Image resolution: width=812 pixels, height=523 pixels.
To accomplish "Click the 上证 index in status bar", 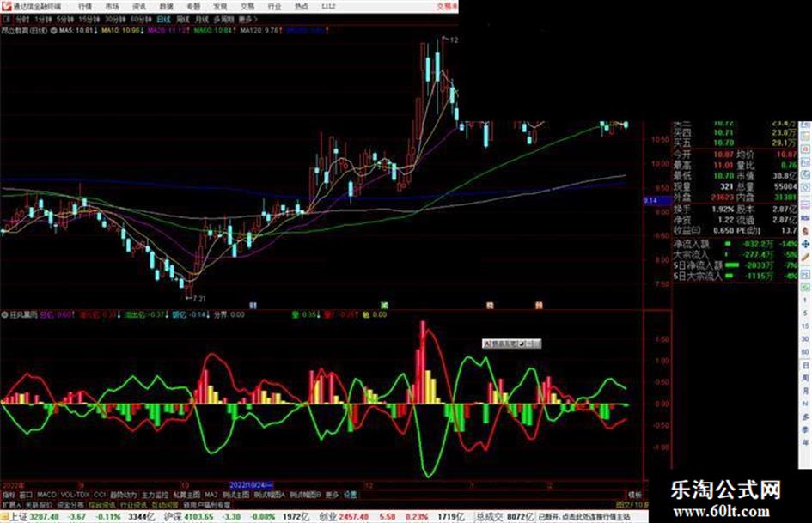I will (19, 517).
